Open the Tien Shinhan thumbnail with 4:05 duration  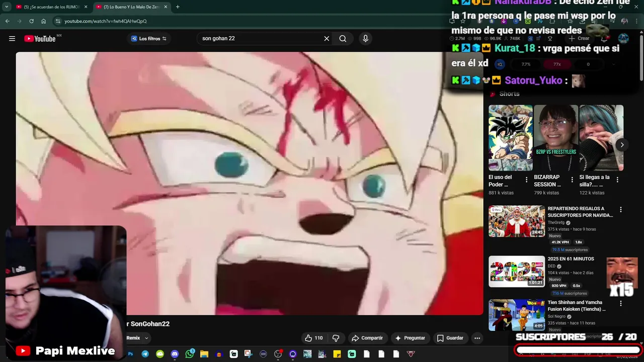click(517, 315)
